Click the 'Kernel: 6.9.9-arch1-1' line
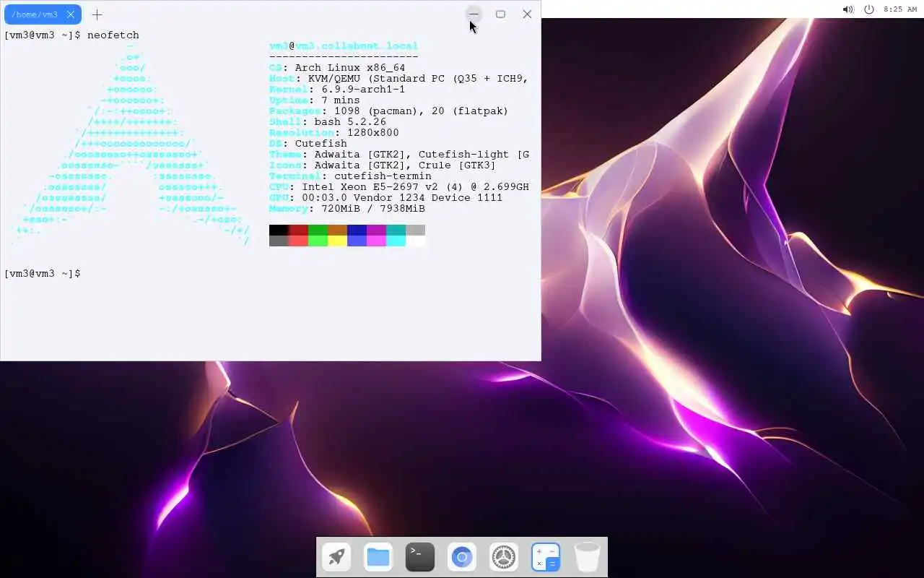924x578 pixels. coord(337,90)
